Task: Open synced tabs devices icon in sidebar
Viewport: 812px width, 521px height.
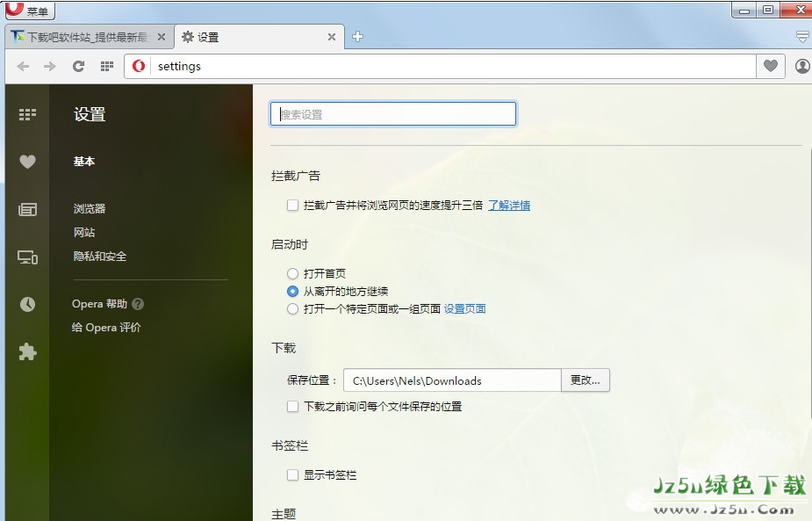Action: click(x=27, y=257)
